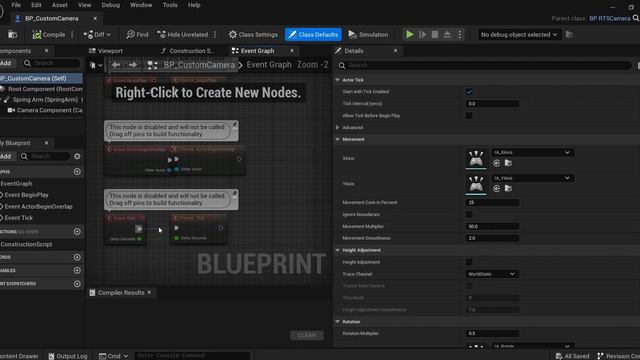Viewport: 640px width, 360px height.
Task: Add a new graph with plus icon
Action: pyautogui.click(x=77, y=172)
